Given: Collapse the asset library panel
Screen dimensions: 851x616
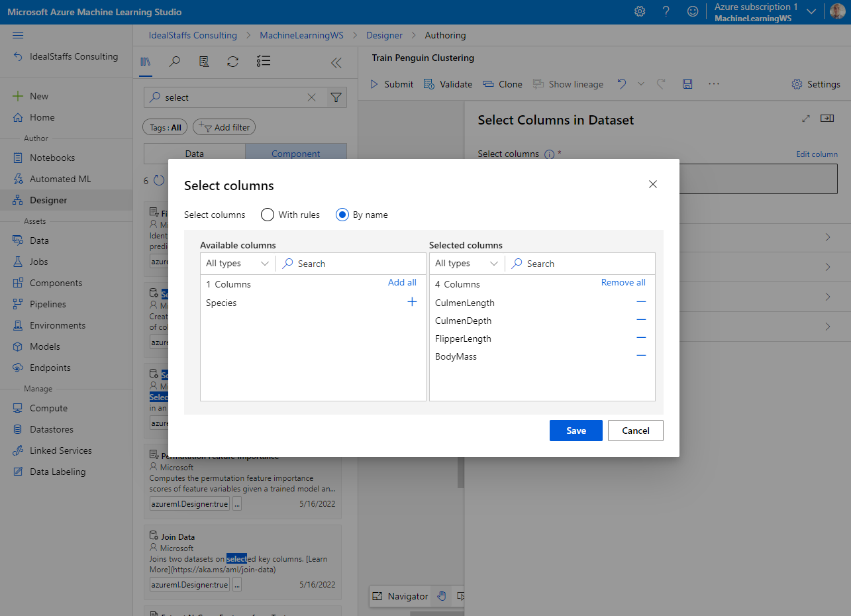Looking at the screenshot, I should (336, 63).
